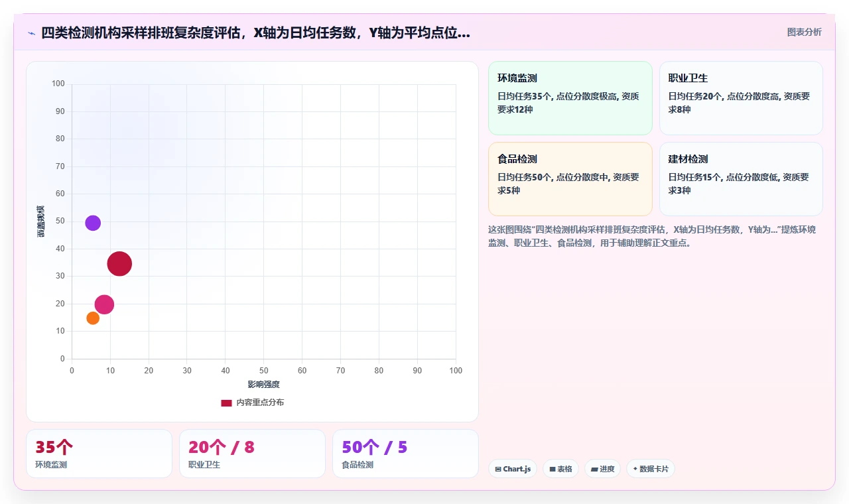Click the 50个 / 5 食品检测 stat card
The image size is (849, 504).
pos(405,454)
